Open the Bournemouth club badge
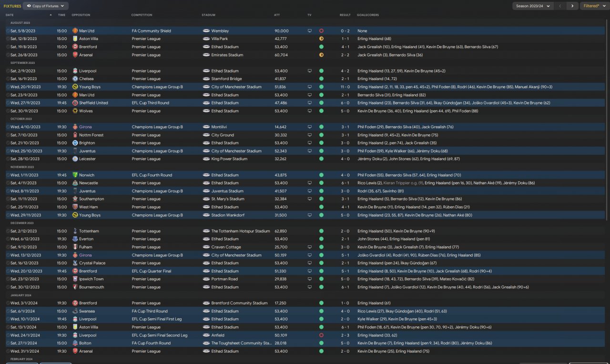 75,287
